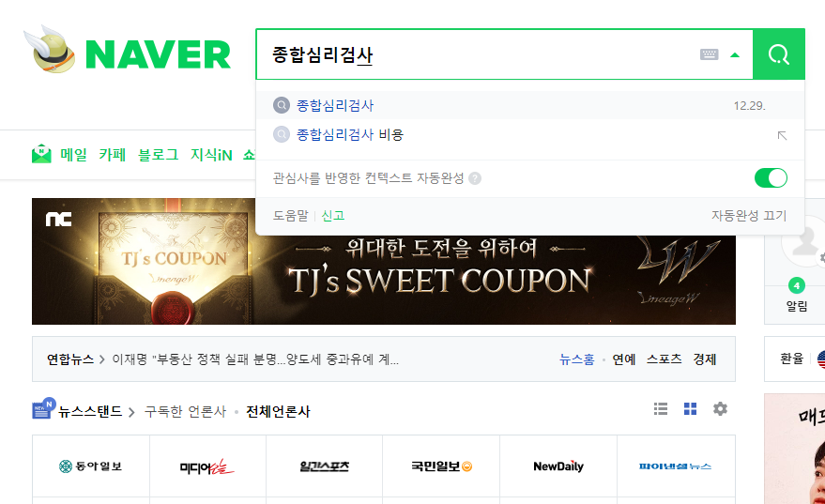The width and height of the screenshot is (825, 504).
Task: Collapse autocomplete with the green arrow
Action: click(x=735, y=54)
